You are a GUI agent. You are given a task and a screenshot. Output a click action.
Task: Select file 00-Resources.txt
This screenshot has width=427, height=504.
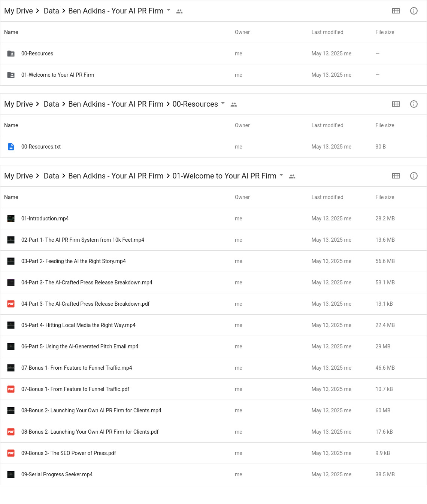(x=213, y=147)
